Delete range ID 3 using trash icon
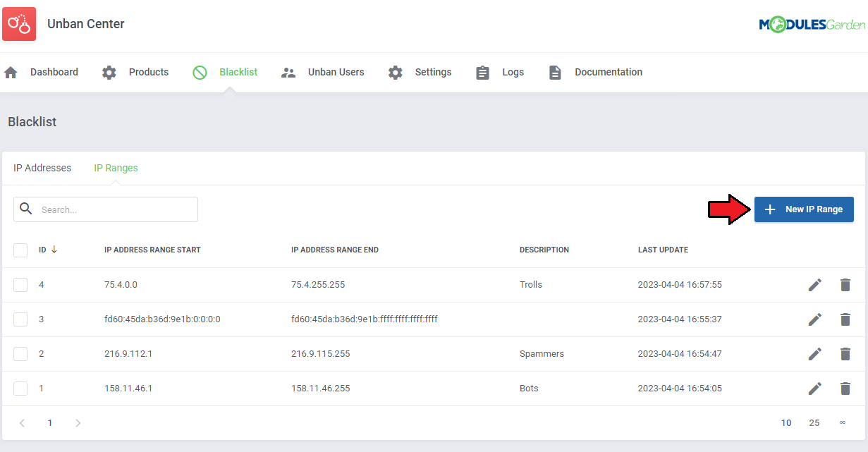The image size is (868, 452). pos(845,319)
